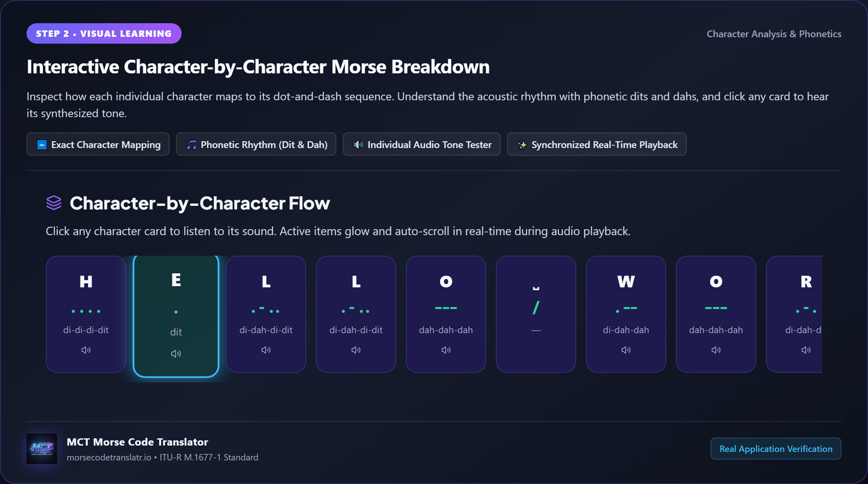Click the letter W on its card

[626, 282]
